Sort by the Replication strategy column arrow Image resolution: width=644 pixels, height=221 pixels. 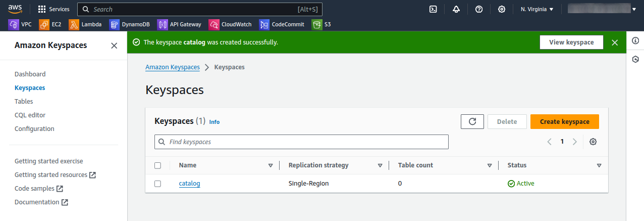[380, 165]
